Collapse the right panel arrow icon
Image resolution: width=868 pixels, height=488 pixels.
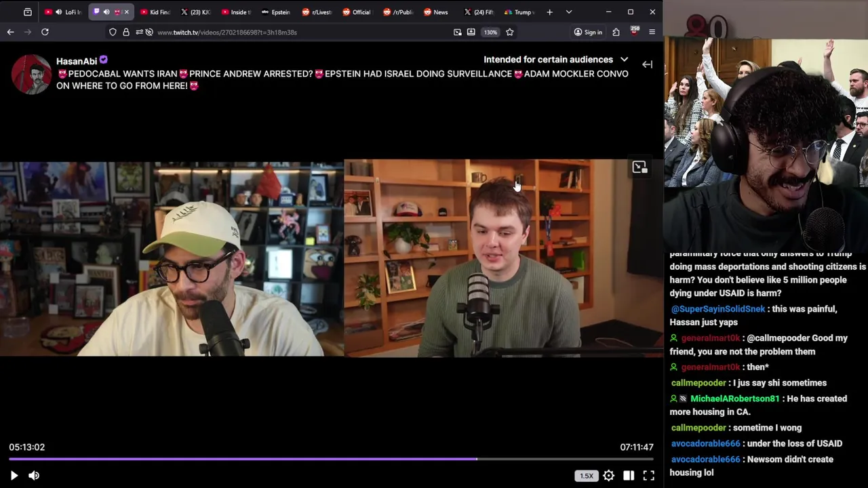[x=647, y=64]
